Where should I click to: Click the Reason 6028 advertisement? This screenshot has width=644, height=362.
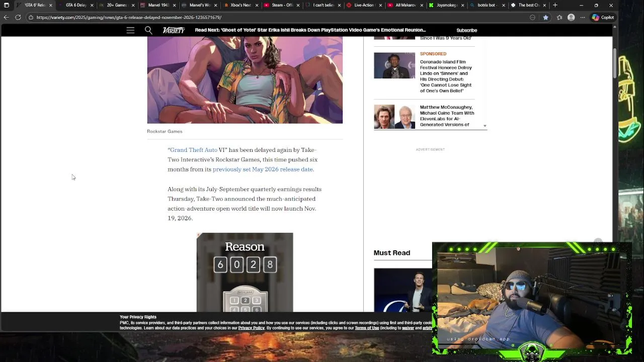[x=245, y=272]
